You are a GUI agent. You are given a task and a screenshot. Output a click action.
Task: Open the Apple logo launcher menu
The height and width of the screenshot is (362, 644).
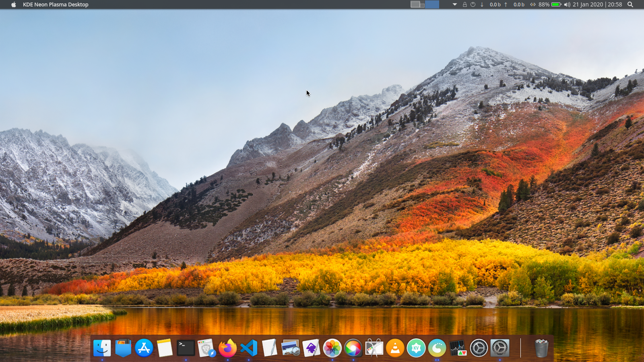(14, 4)
